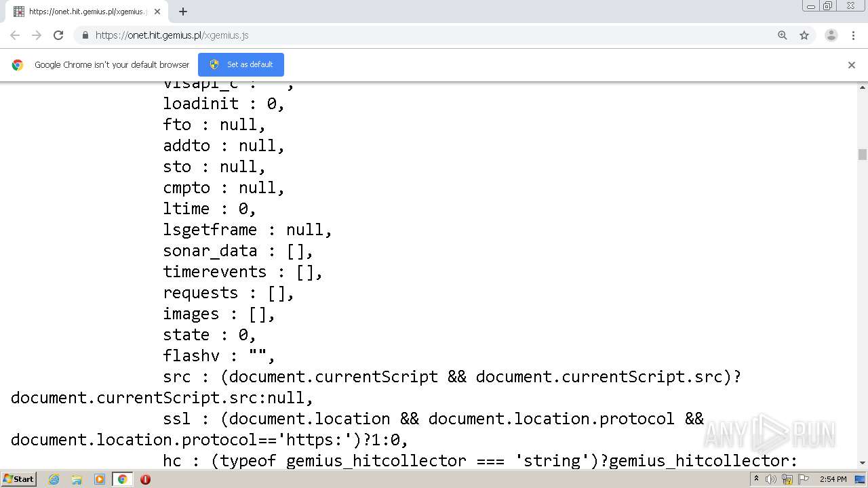Click scrollbar down arrow
Screen dimensions: 868x488
(x=863, y=463)
